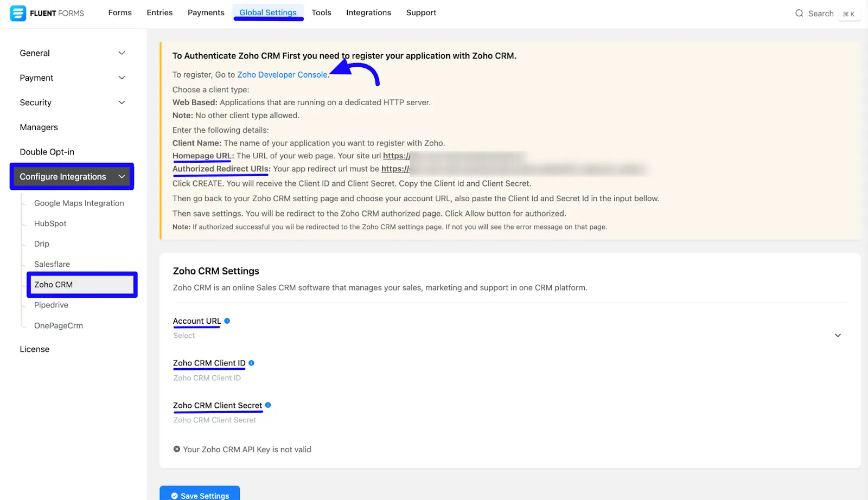This screenshot has height=500, width=868.
Task: Click the search magnifier icon
Action: (x=799, y=14)
